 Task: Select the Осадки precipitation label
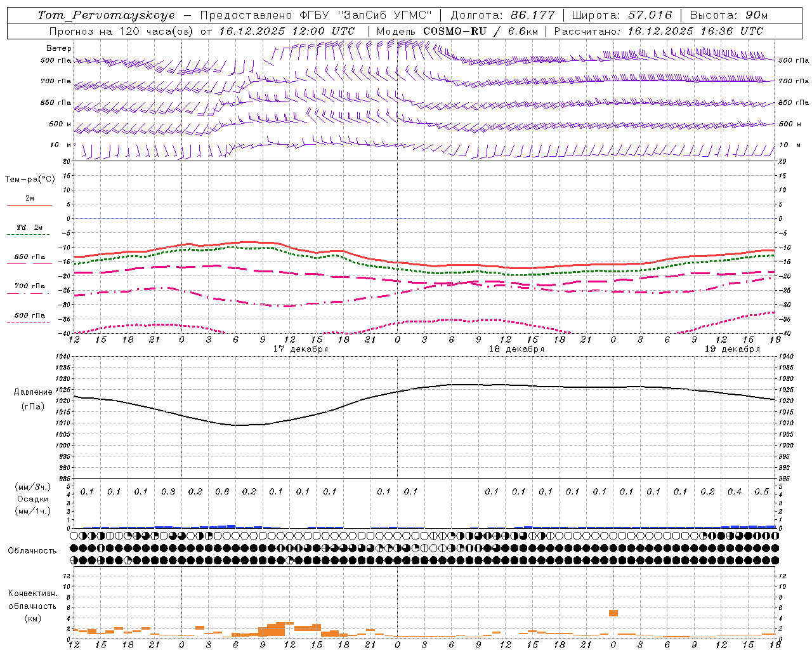pyautogui.click(x=33, y=499)
